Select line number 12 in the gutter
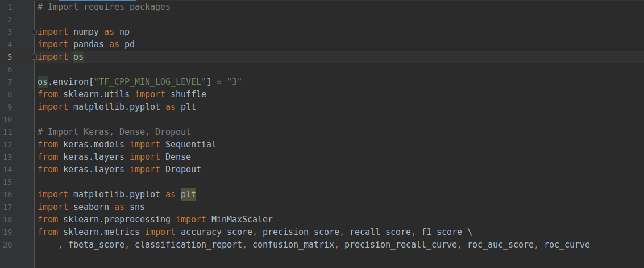This screenshot has width=644, height=268. 9,145
